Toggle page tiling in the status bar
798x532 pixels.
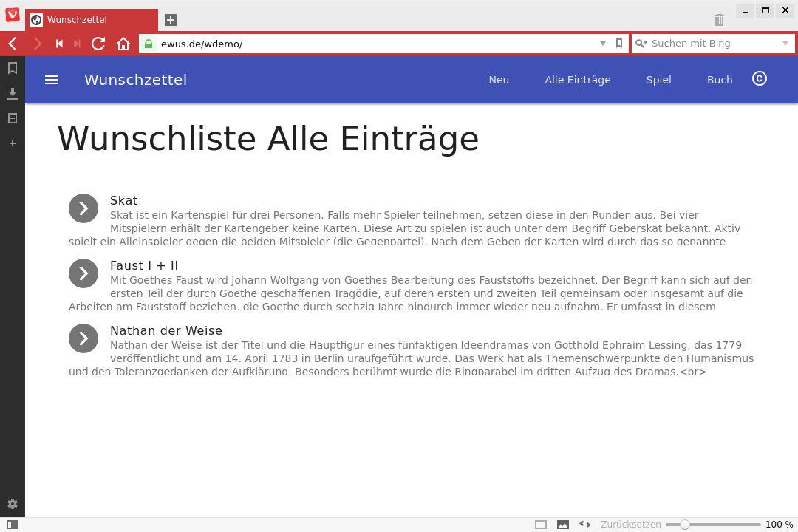(x=540, y=524)
